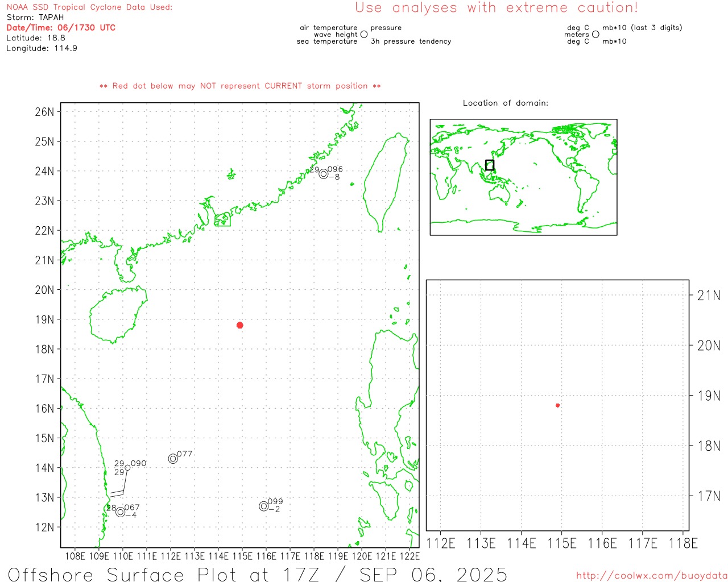Image resolution: width=728 pixels, height=582 pixels.
Task: Click the black domain box on world map
Action: click(490, 165)
